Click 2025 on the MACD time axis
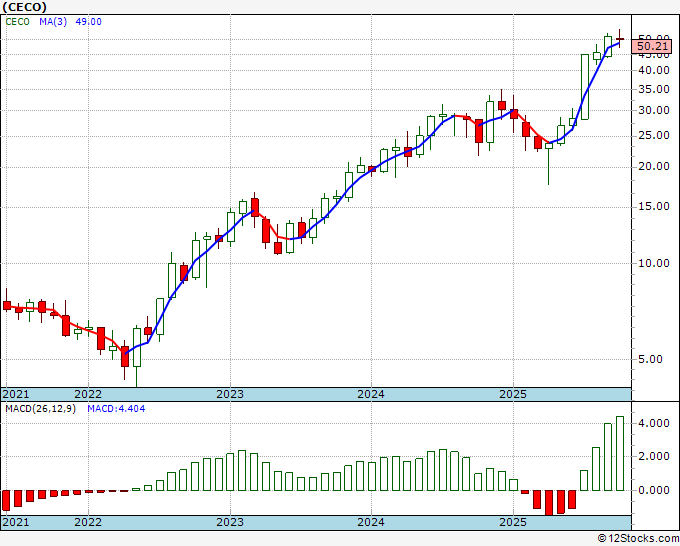 [x=513, y=522]
